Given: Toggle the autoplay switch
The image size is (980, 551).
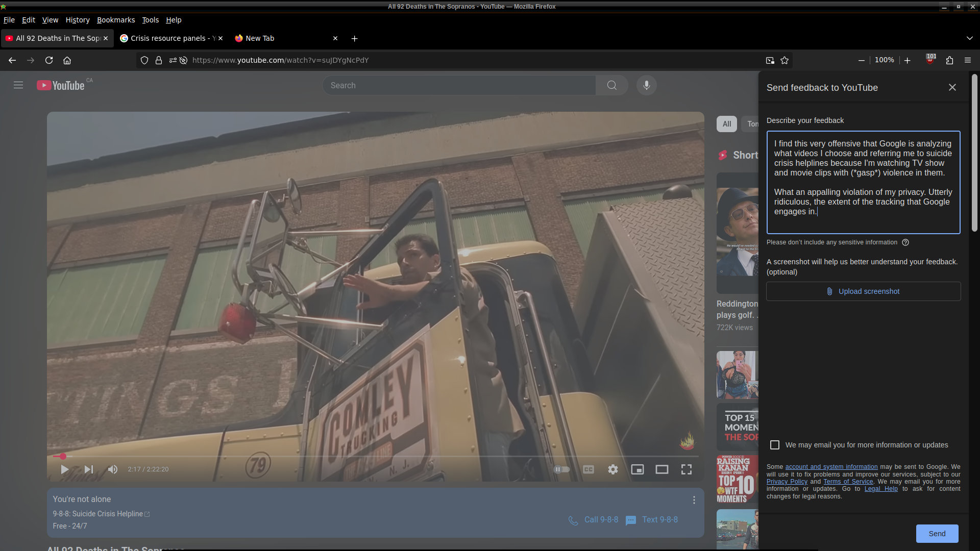Looking at the screenshot, I should [x=562, y=469].
